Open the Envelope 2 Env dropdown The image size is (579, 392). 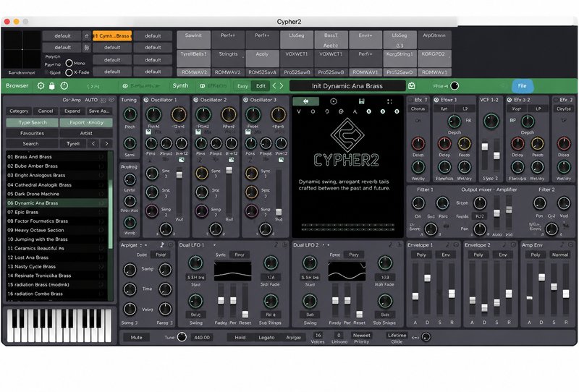503,255
